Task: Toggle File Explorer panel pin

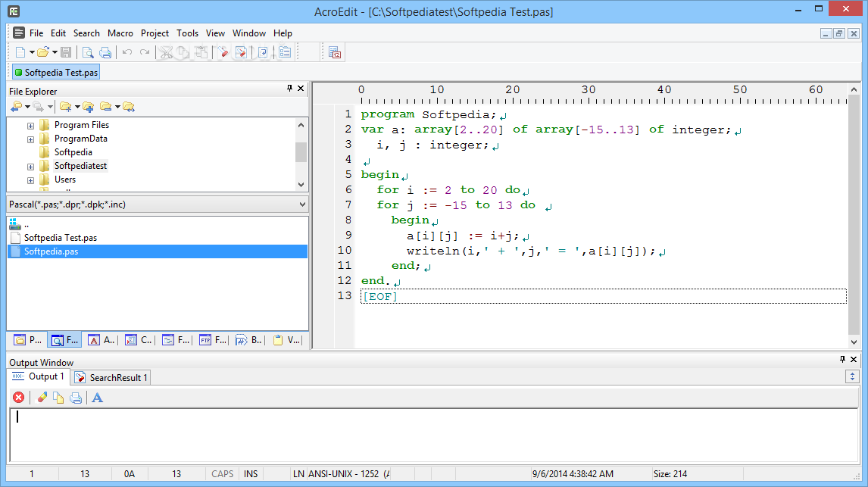Action: (x=289, y=89)
